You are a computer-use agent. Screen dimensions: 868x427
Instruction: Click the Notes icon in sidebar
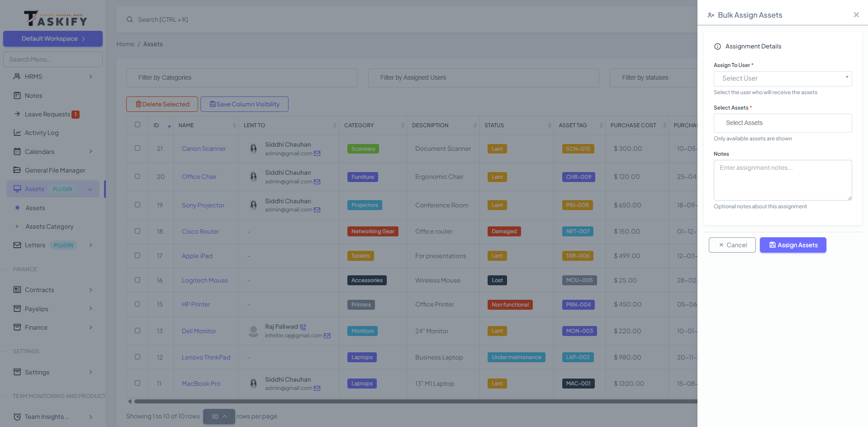pos(17,96)
